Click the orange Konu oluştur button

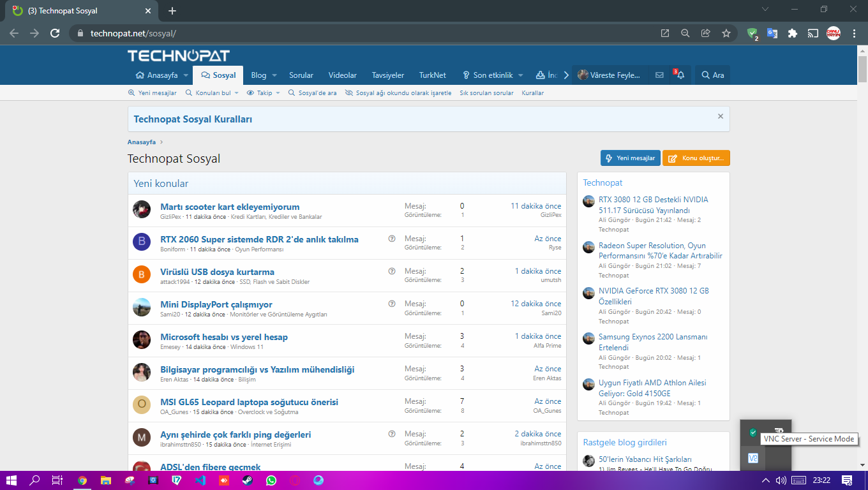[696, 158]
